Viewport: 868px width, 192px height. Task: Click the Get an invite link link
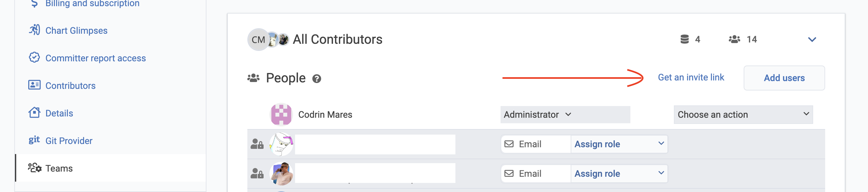tap(691, 78)
